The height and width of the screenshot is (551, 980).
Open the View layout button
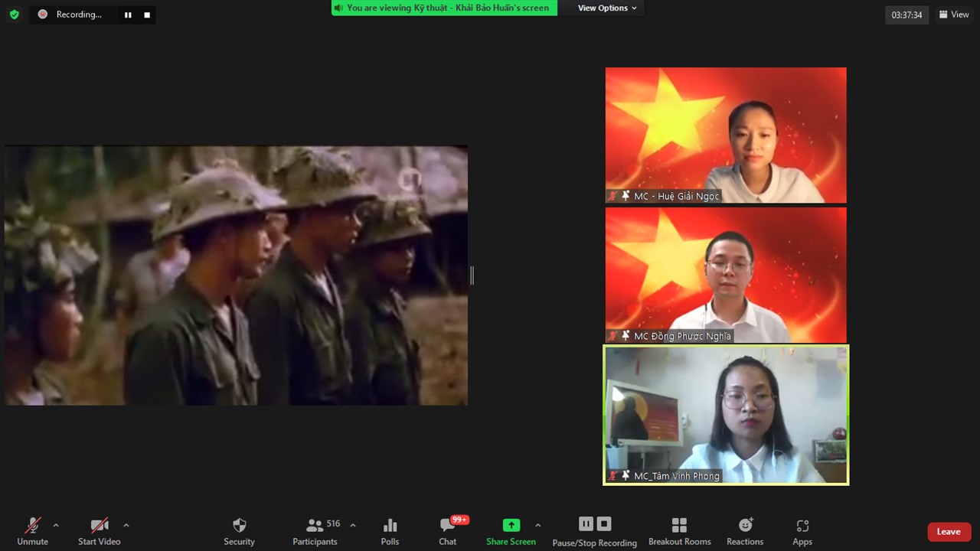pos(954,15)
